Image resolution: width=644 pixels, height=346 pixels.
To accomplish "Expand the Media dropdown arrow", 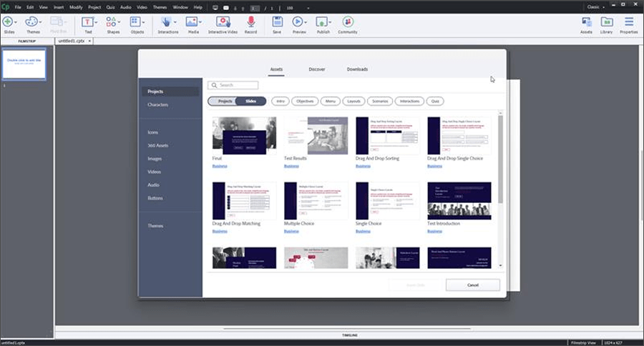I will click(200, 22).
